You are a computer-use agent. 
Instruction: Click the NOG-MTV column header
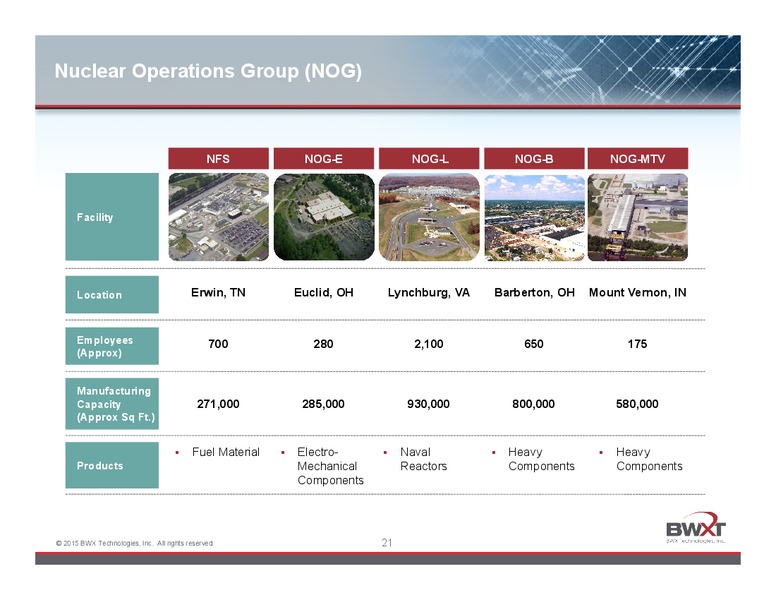(637, 158)
